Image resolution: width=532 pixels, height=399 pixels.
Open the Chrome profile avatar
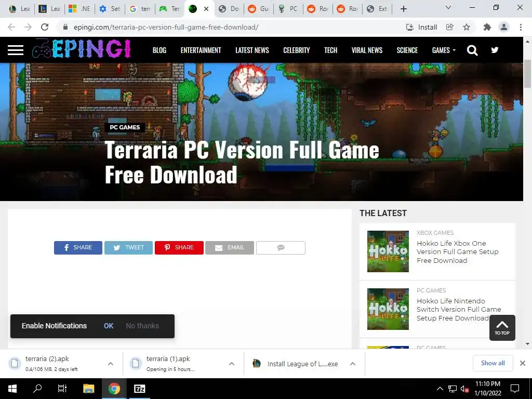click(504, 27)
